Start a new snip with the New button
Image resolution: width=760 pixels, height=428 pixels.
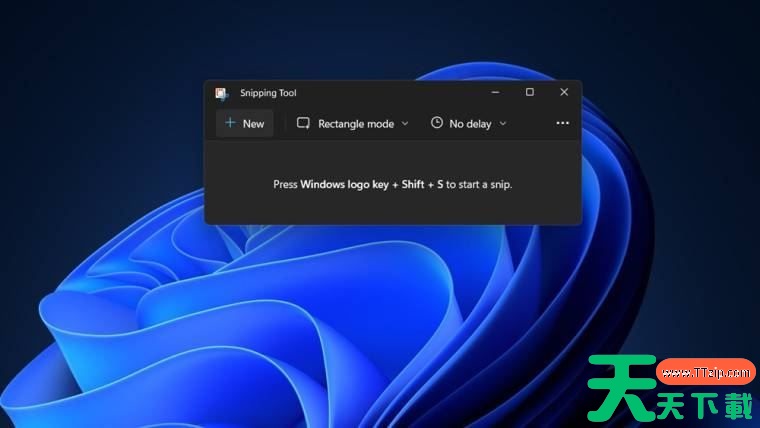click(x=245, y=124)
